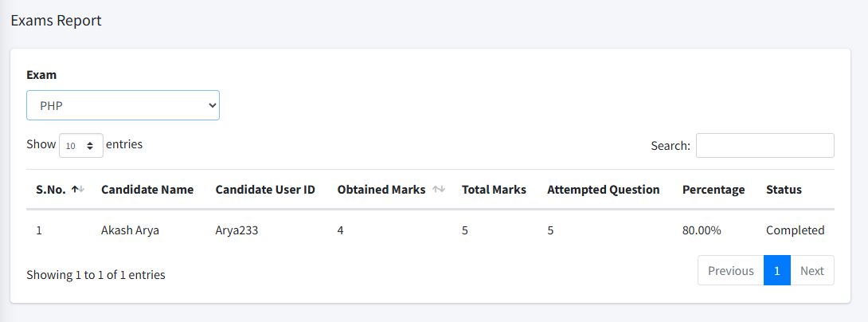Click the sort arrows beside Obtained Marks
868x322 pixels.
(438, 190)
